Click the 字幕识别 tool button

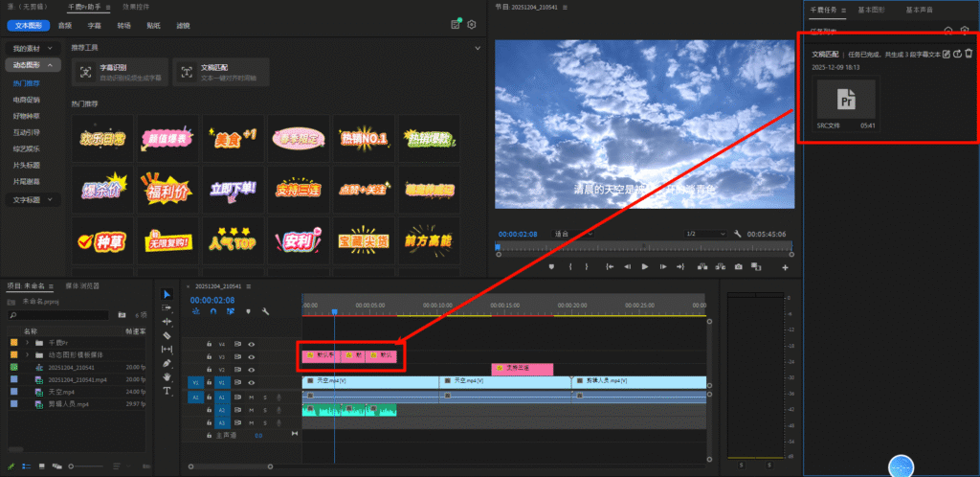click(119, 72)
